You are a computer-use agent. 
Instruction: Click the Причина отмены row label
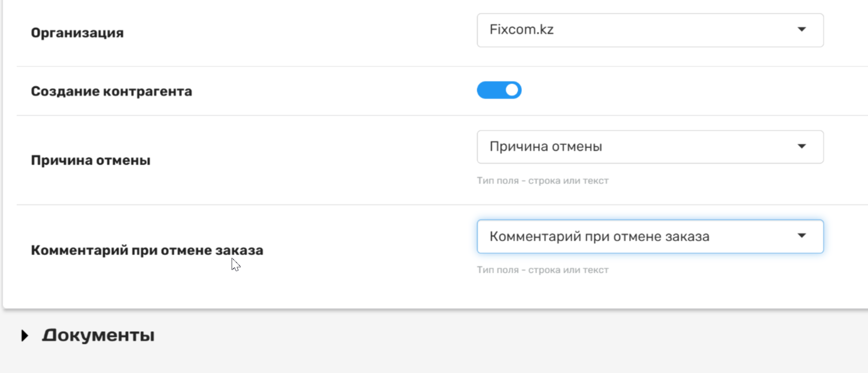(x=90, y=161)
